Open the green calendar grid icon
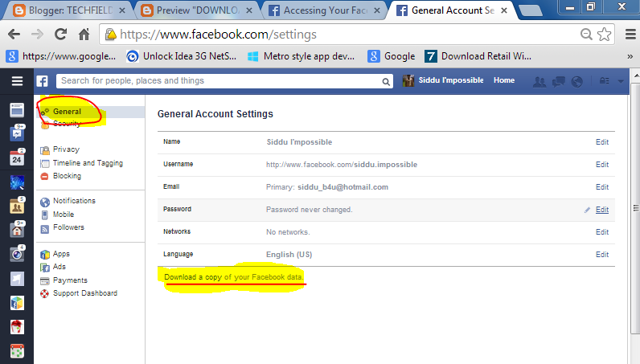 (x=17, y=351)
